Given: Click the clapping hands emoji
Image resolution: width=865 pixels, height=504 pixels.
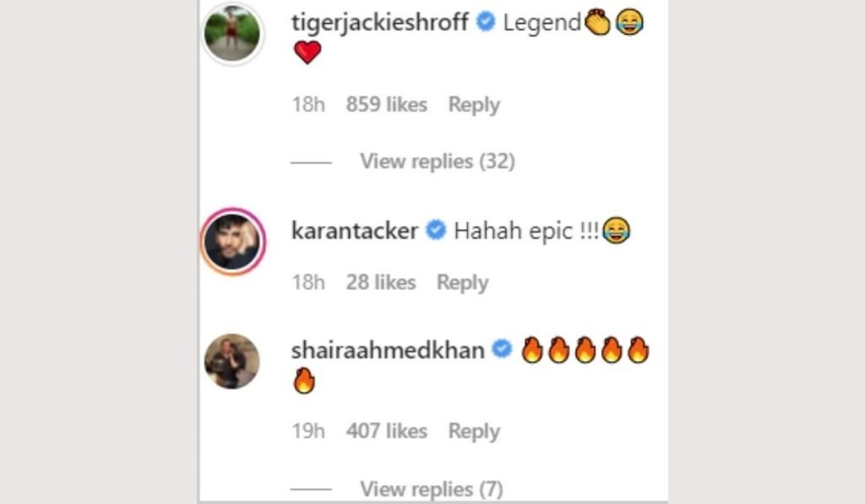Looking at the screenshot, I should tap(597, 23).
